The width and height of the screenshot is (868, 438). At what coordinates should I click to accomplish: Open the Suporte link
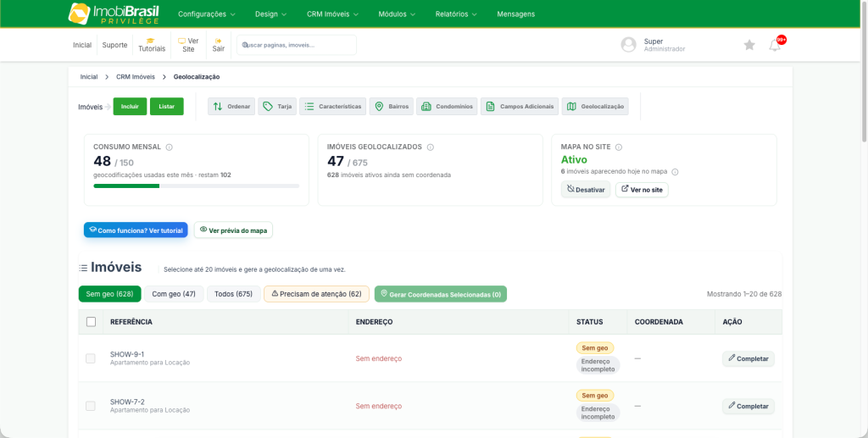click(x=114, y=46)
